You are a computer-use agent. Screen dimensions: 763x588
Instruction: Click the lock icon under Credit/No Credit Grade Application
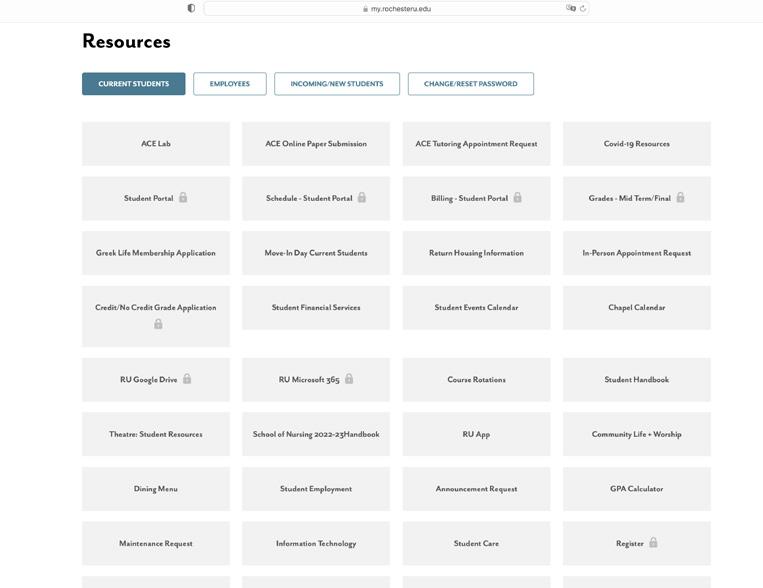pyautogui.click(x=158, y=324)
